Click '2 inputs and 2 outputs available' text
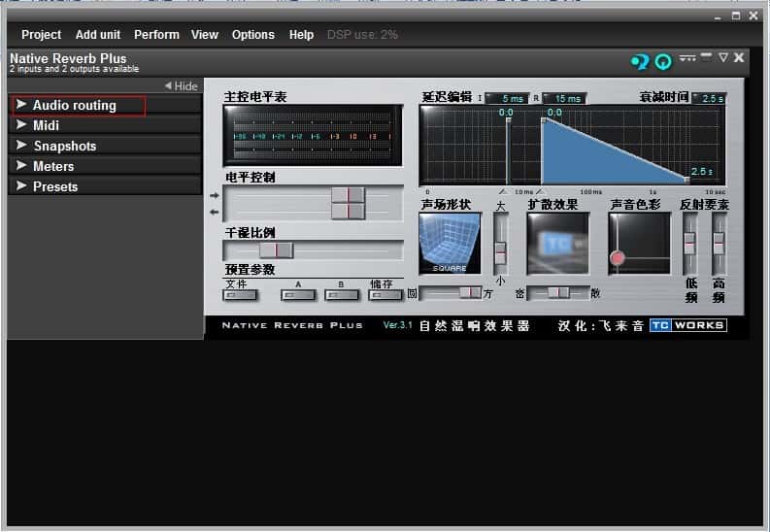The width and height of the screenshot is (770, 532). (x=74, y=69)
